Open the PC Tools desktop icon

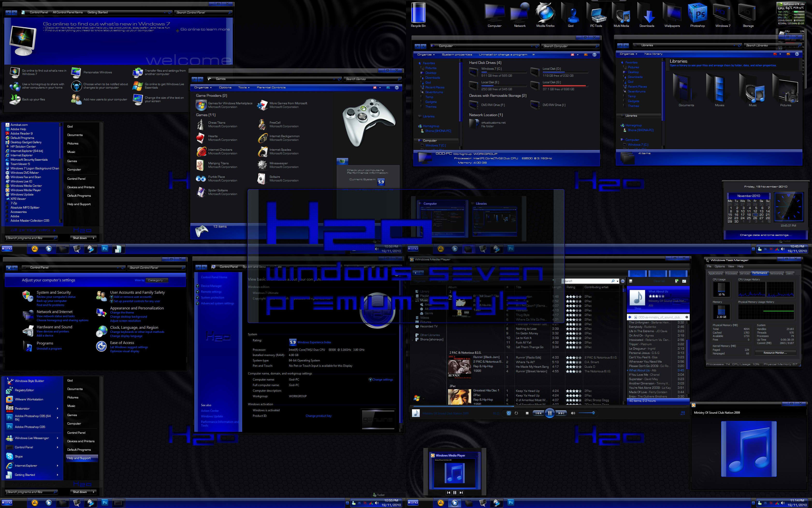596,15
